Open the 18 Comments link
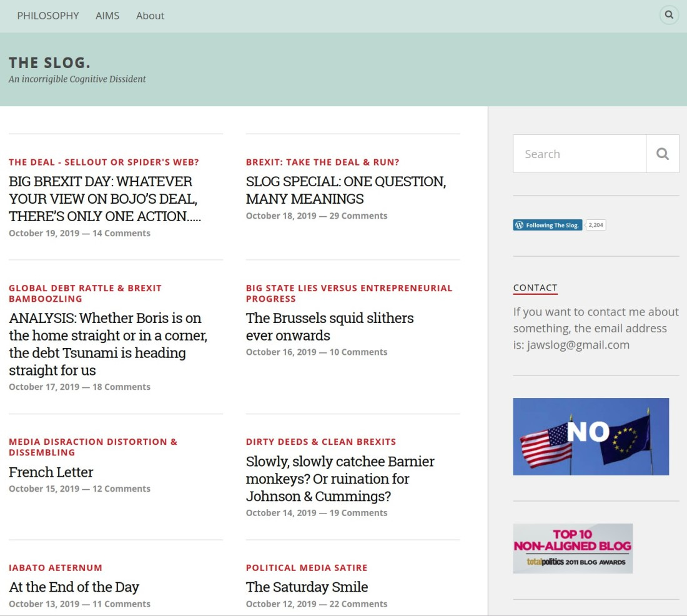This screenshot has height=616, width=687. point(121,387)
